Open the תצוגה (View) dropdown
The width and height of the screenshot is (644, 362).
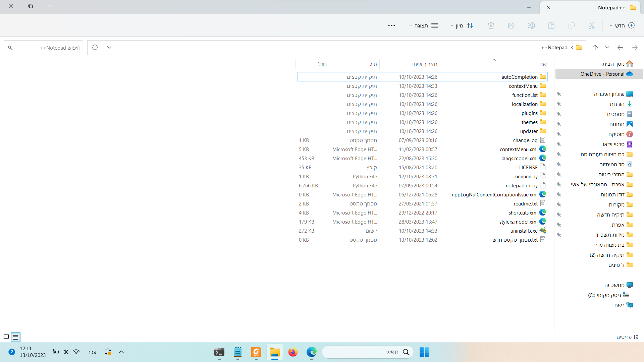point(424,25)
